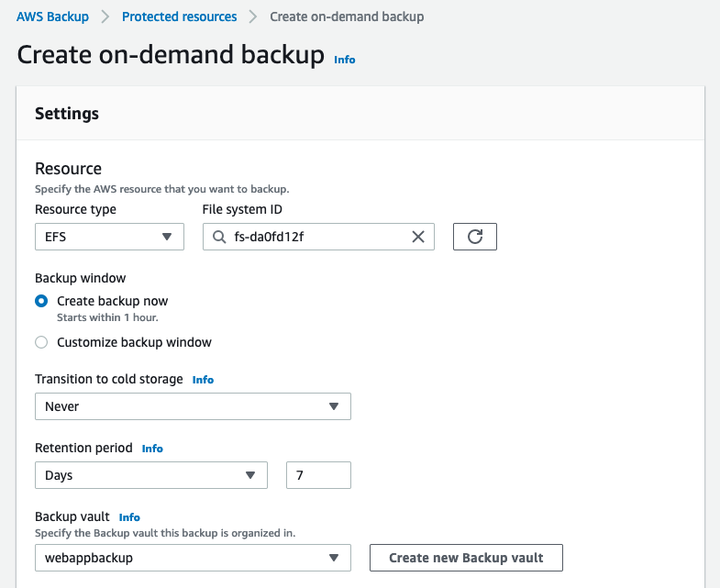Open Info for Transition to cold storage
Image resolution: width=720 pixels, height=588 pixels.
point(203,380)
